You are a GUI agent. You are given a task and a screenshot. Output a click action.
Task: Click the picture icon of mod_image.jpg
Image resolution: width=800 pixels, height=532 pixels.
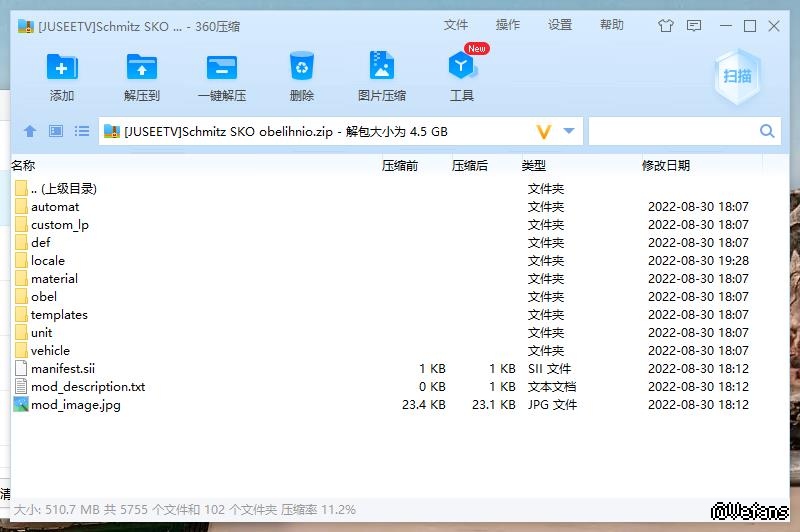tap(21, 404)
